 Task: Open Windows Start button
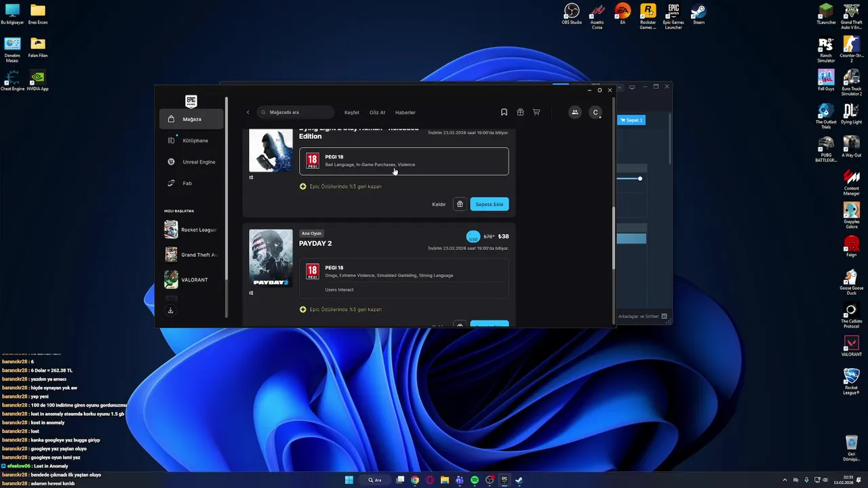click(x=349, y=480)
